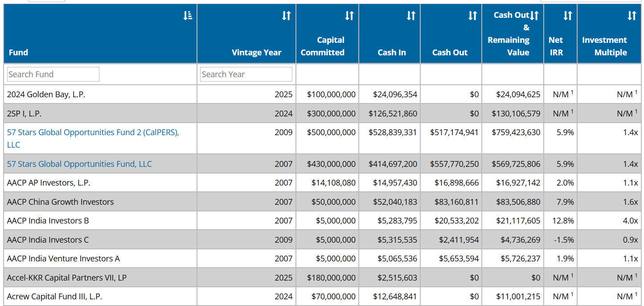Select AACP India Venture Investors A fund name
644x306 pixels.
pyautogui.click(x=63, y=258)
